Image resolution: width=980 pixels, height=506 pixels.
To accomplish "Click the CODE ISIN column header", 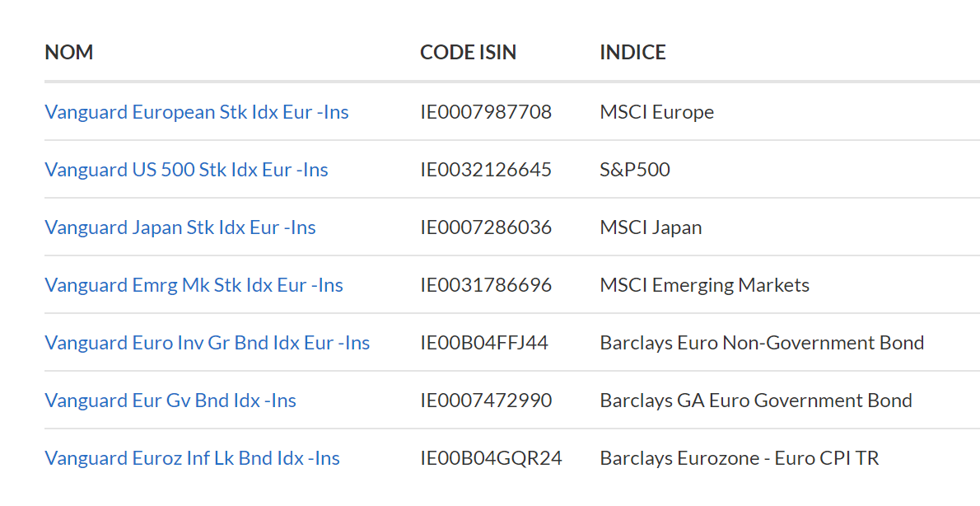I will [x=468, y=52].
